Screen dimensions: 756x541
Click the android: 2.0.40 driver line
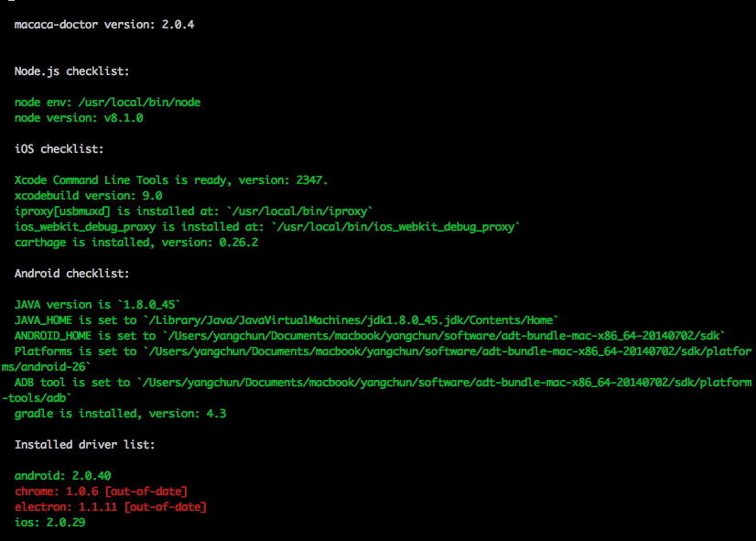coord(62,476)
